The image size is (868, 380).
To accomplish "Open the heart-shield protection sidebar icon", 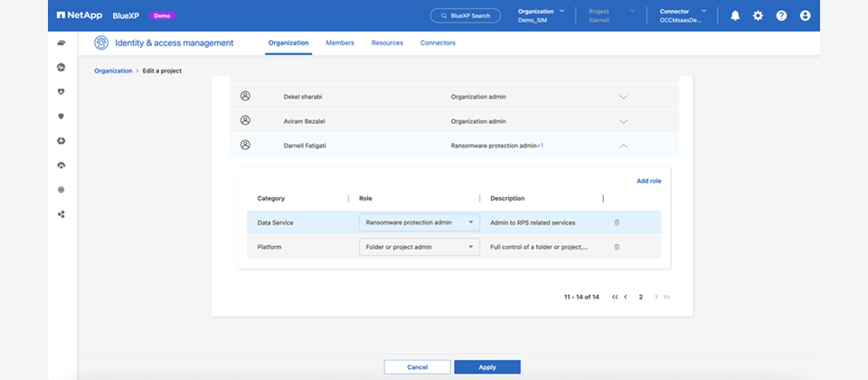I will pyautogui.click(x=61, y=91).
